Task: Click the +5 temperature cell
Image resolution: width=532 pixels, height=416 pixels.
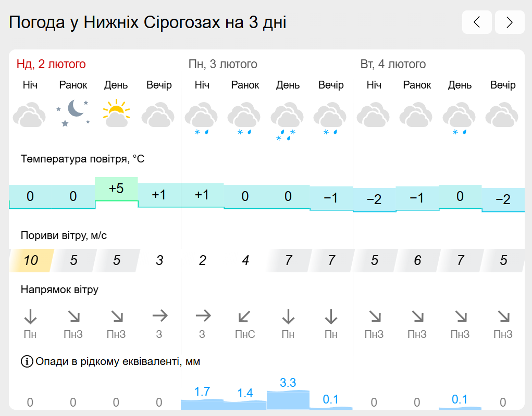Action: [x=116, y=189]
